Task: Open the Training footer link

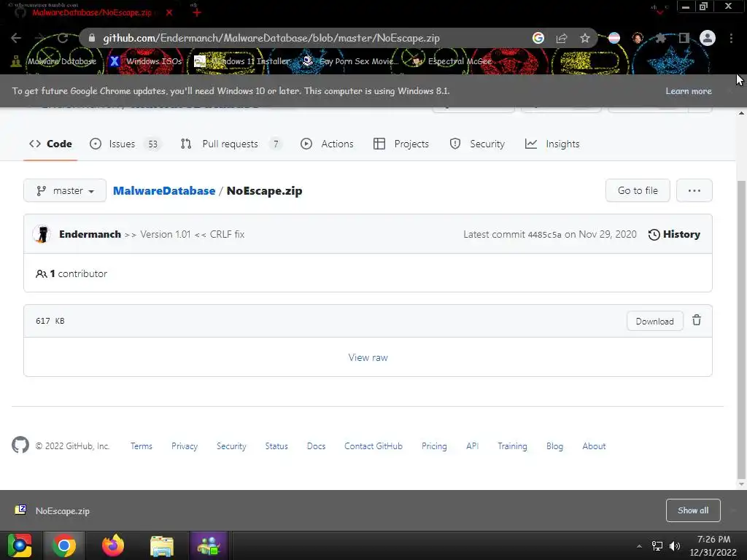Action: point(512,446)
